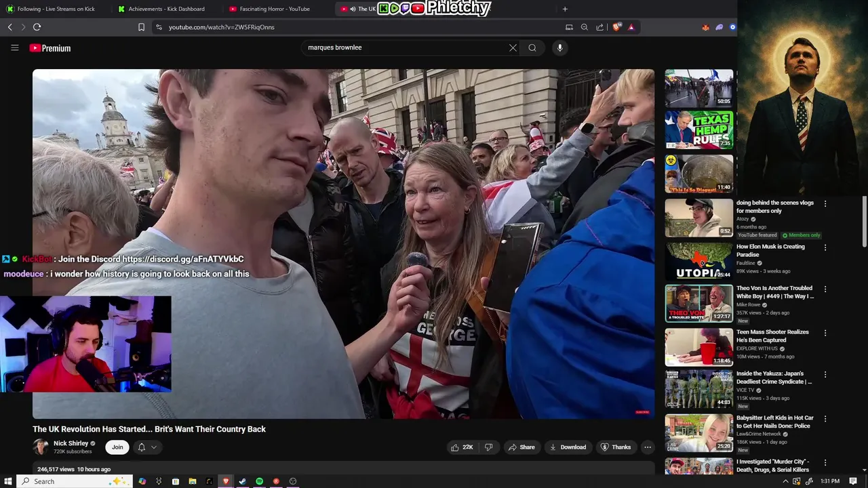Screen dimensions: 868x488
Task: Click the Join channel button
Action: coord(117,447)
